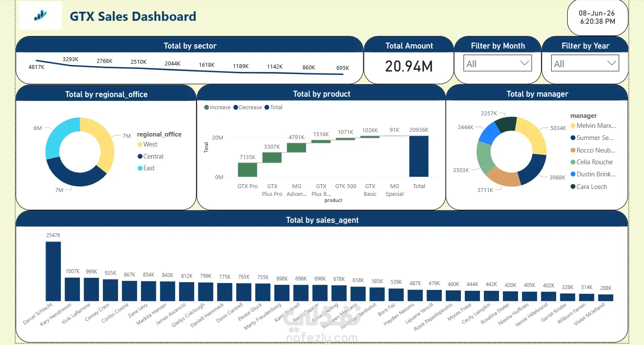Image resolution: width=644 pixels, height=345 pixels.
Task: Click the regional_office legend heading
Action: tap(159, 134)
